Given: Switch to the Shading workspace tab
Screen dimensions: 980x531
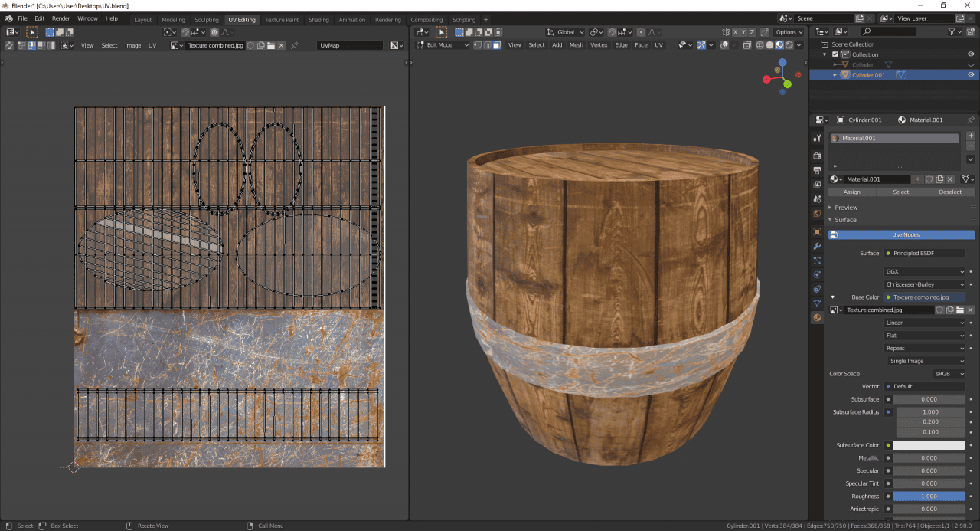Looking at the screenshot, I should pos(318,19).
